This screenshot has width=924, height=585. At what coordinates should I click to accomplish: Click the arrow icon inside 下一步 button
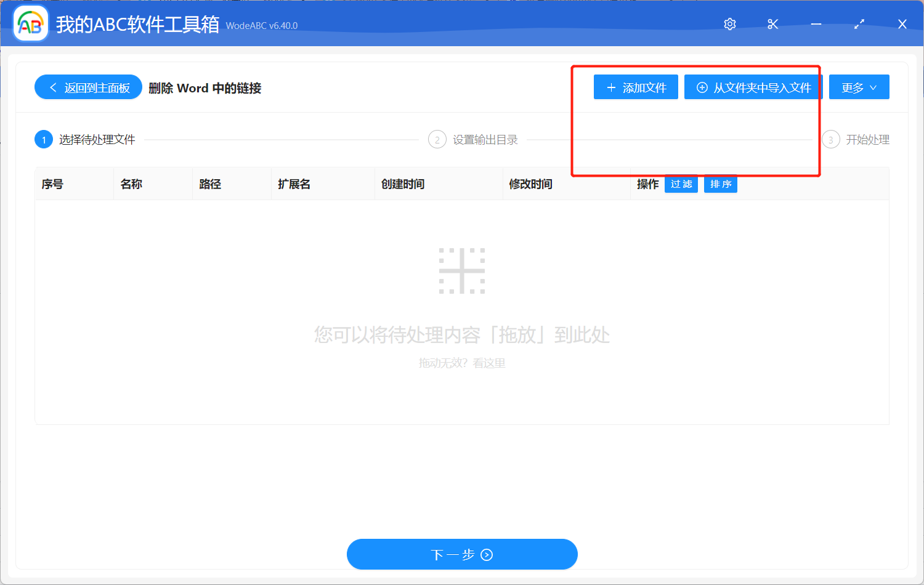[x=487, y=554]
